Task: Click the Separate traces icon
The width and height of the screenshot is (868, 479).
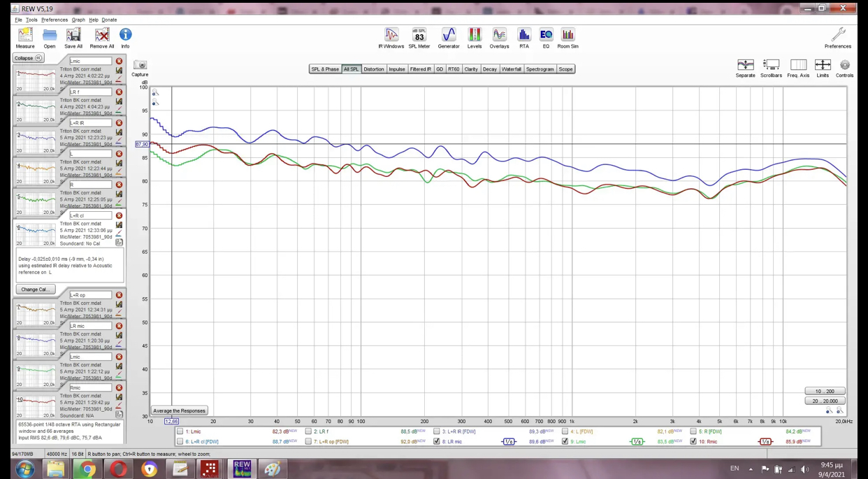Action: point(745,68)
